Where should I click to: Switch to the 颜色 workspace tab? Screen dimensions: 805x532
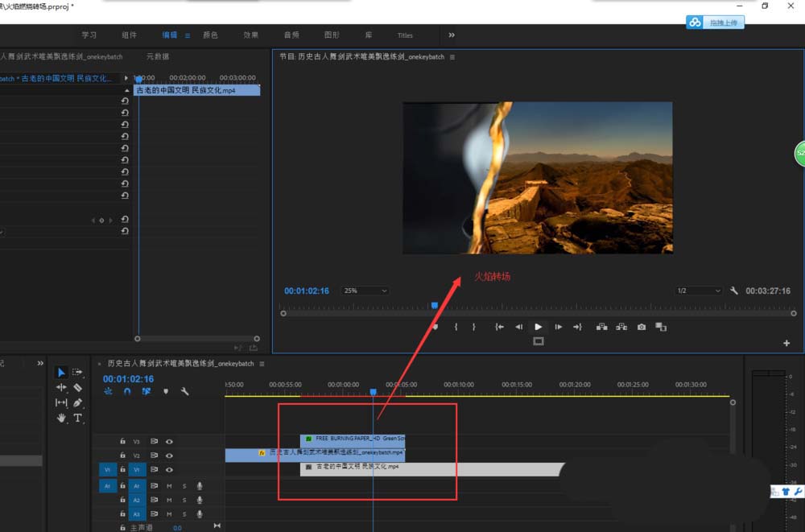tap(210, 35)
